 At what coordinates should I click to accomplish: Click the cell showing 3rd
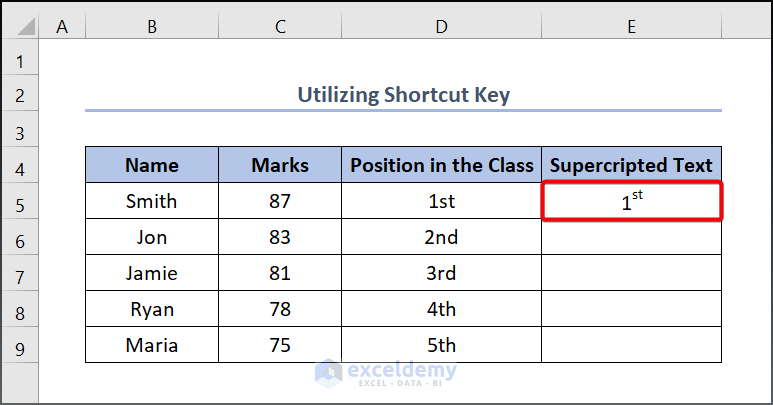coord(441,273)
